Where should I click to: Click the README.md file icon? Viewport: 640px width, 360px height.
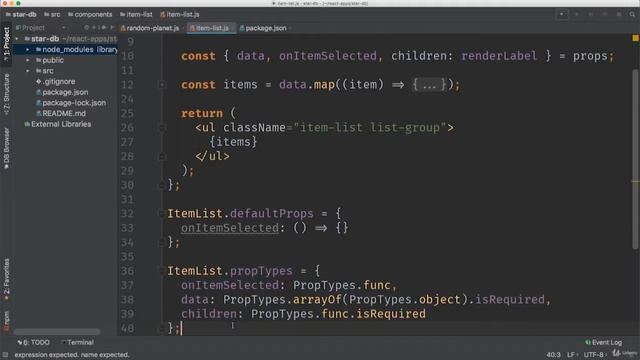tap(38, 113)
